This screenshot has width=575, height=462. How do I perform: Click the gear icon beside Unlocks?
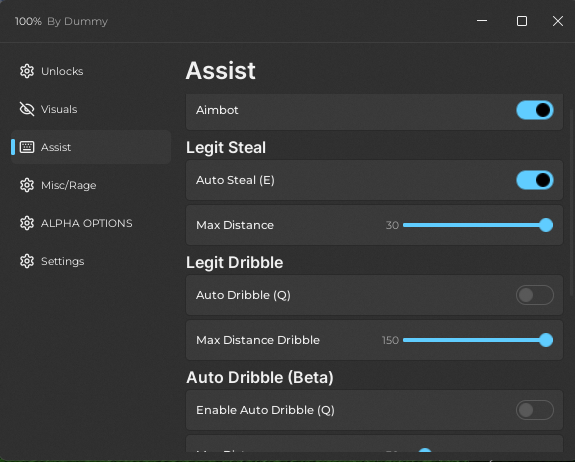(x=27, y=71)
